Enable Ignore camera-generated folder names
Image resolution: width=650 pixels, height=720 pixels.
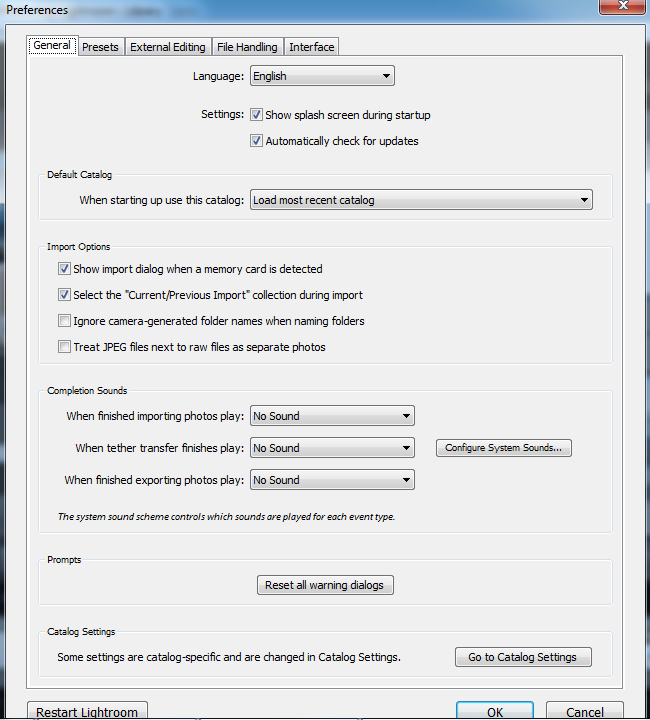click(65, 321)
